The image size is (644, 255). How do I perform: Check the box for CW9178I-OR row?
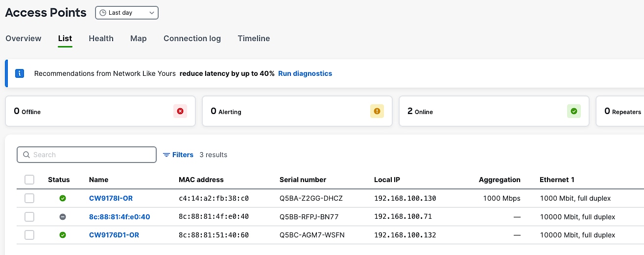29,198
